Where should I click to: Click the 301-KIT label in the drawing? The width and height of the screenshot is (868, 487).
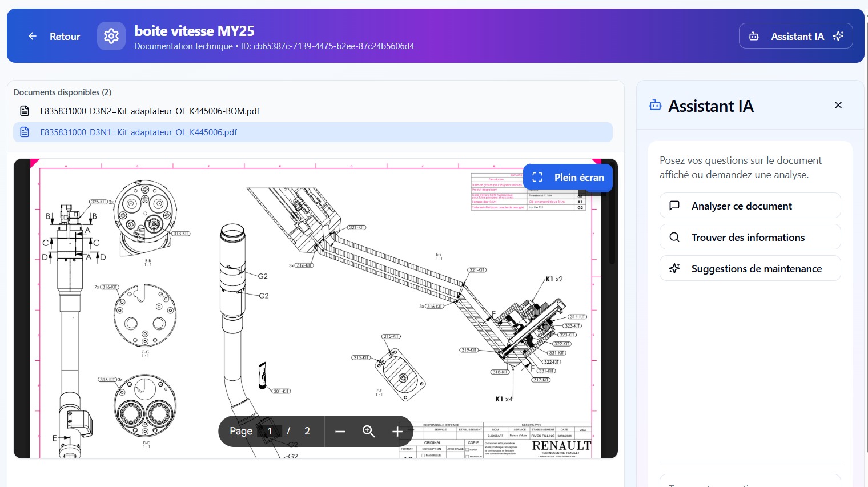coord(281,391)
